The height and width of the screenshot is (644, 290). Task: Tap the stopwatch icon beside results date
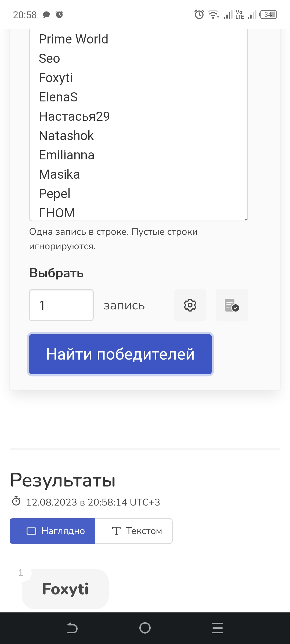[x=16, y=501]
